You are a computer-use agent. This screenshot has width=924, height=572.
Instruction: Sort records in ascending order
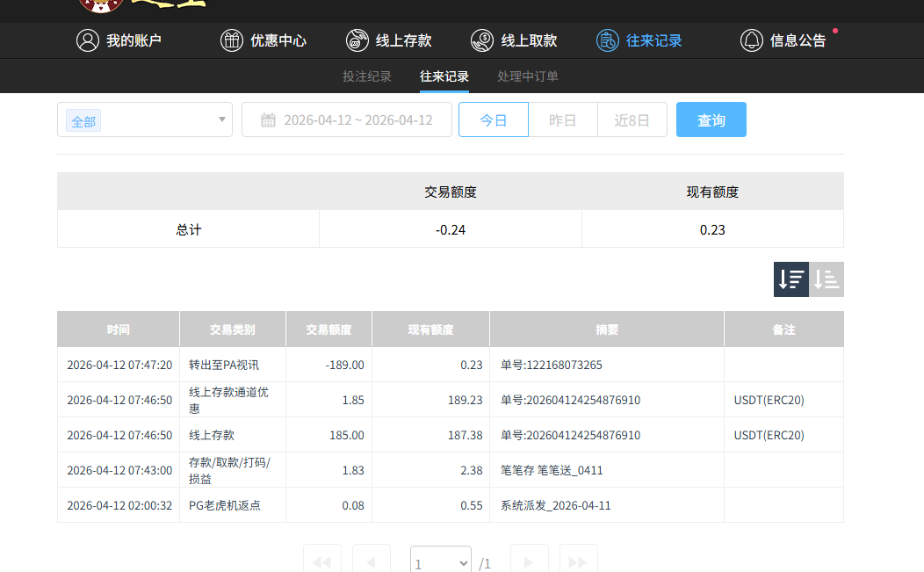(827, 279)
